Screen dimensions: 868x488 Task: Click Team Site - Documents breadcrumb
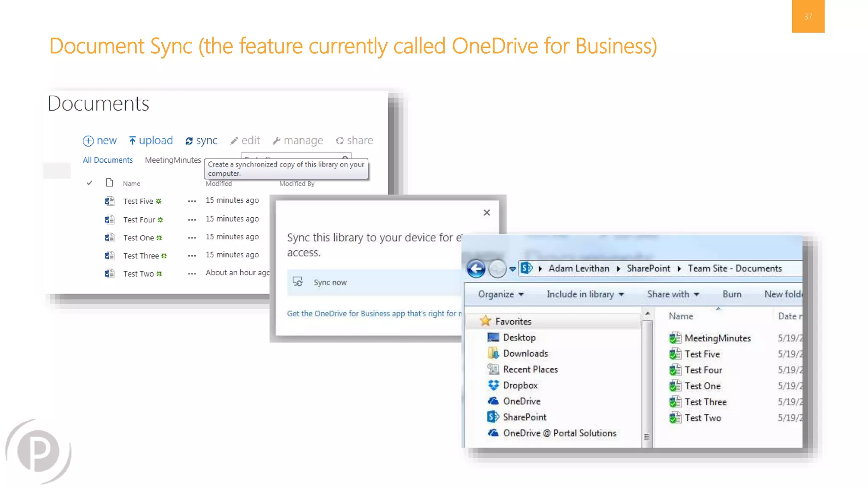click(x=734, y=268)
